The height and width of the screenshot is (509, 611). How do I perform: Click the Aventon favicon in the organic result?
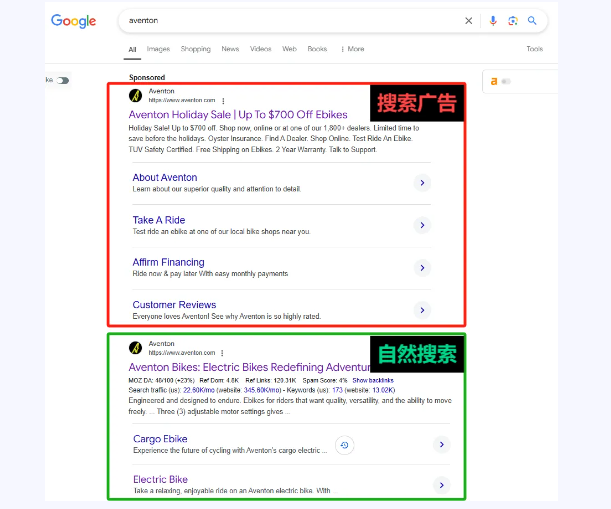coord(136,348)
